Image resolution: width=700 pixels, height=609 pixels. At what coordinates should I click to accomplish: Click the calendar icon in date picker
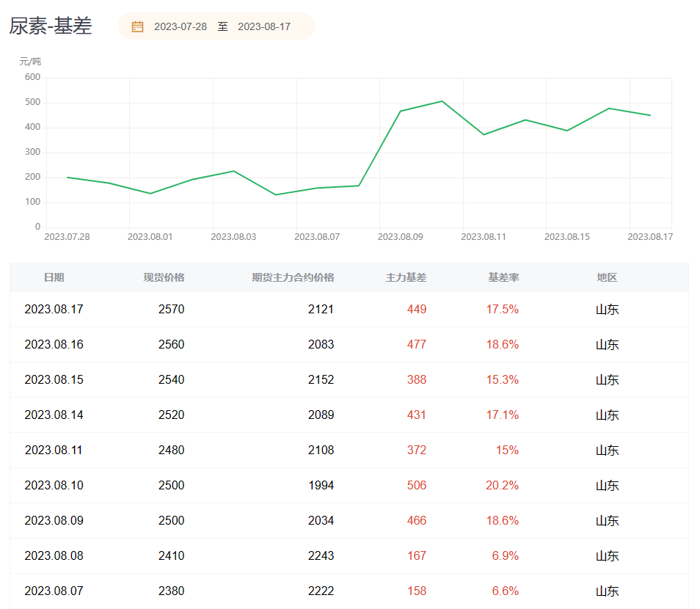137,27
